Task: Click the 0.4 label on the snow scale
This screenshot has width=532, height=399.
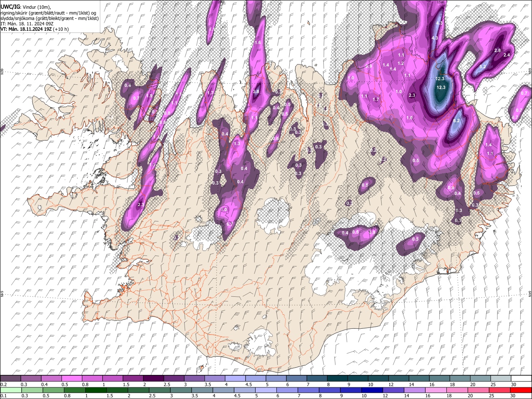Action: tap(44, 384)
